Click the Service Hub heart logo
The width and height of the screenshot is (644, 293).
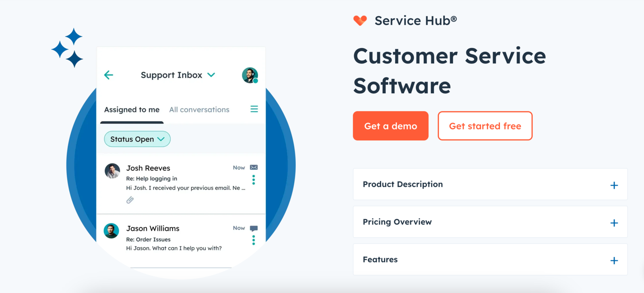pos(360,20)
